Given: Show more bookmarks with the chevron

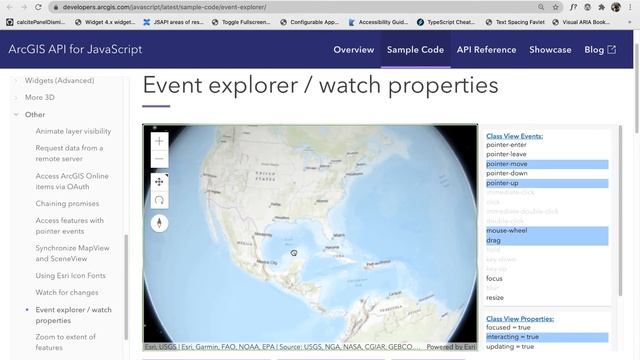Looking at the screenshot, I should click(x=630, y=22).
